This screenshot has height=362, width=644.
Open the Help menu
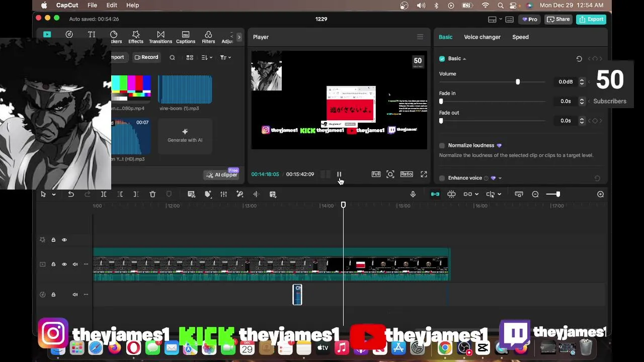tap(132, 5)
